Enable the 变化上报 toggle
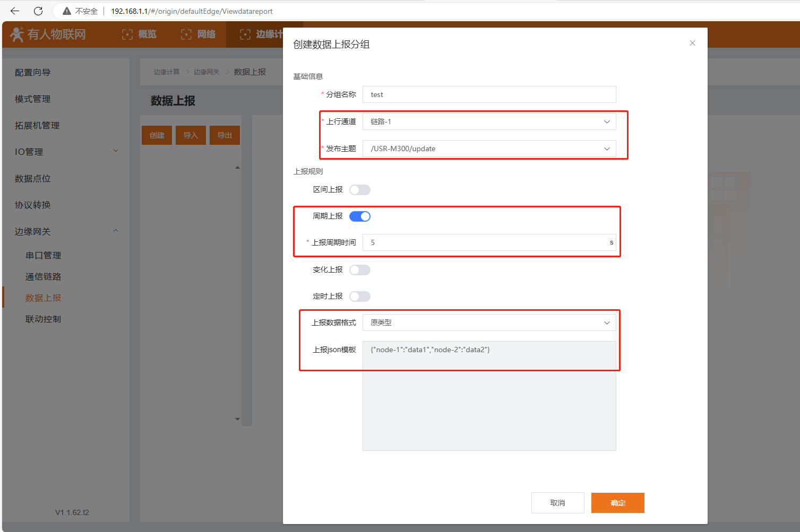Image resolution: width=800 pixels, height=532 pixels. [x=359, y=270]
